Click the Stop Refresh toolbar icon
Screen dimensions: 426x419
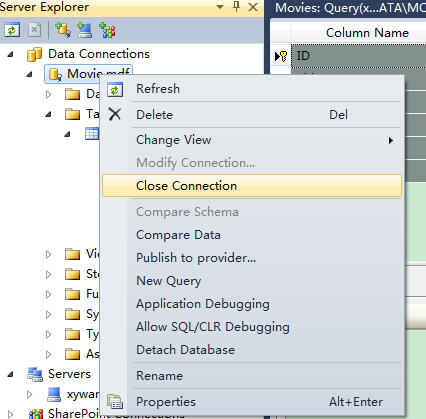tap(34, 30)
